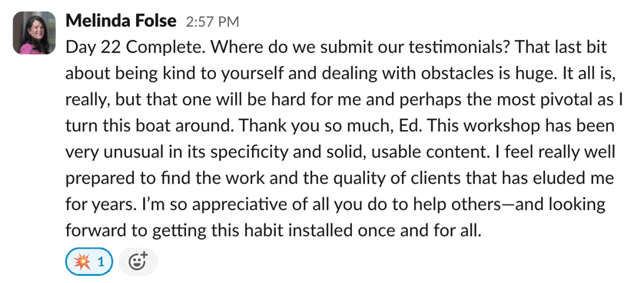The width and height of the screenshot is (644, 283).
Task: Open Melinda Folse's profile from her name
Action: (x=121, y=21)
